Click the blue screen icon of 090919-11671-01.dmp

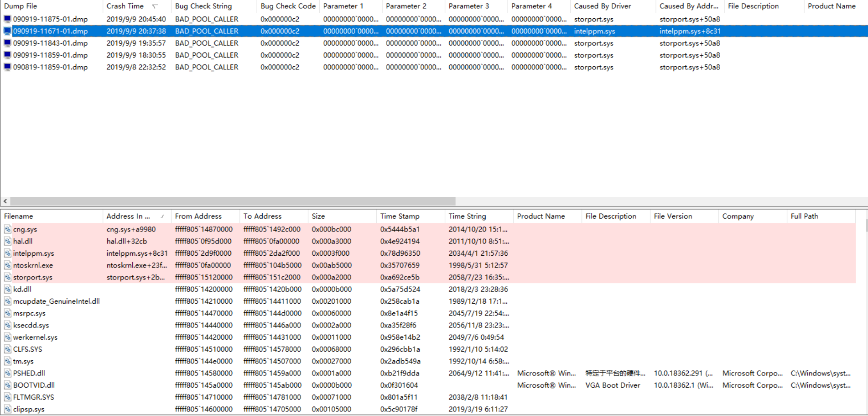coord(7,31)
